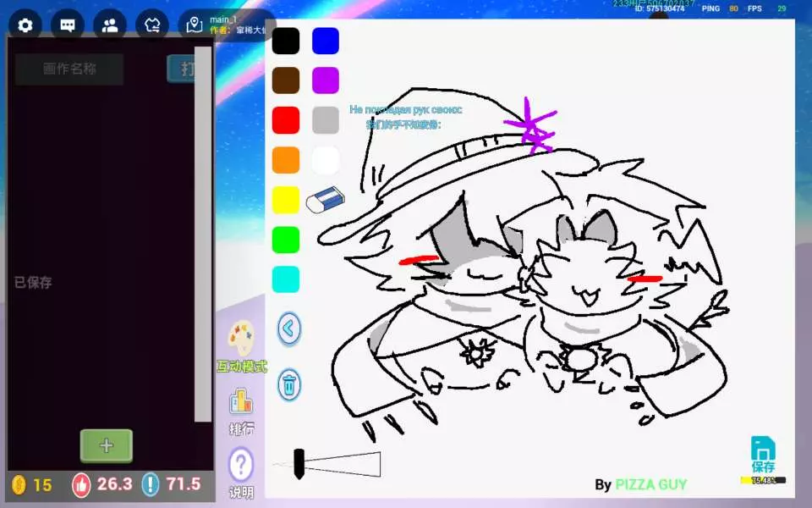The height and width of the screenshot is (508, 812).
Task: Select the orange color swatch
Action: point(286,160)
